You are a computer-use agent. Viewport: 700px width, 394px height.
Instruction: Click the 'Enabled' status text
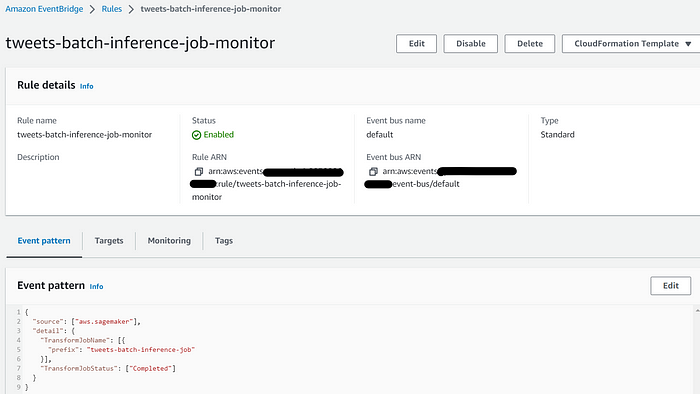(219, 135)
